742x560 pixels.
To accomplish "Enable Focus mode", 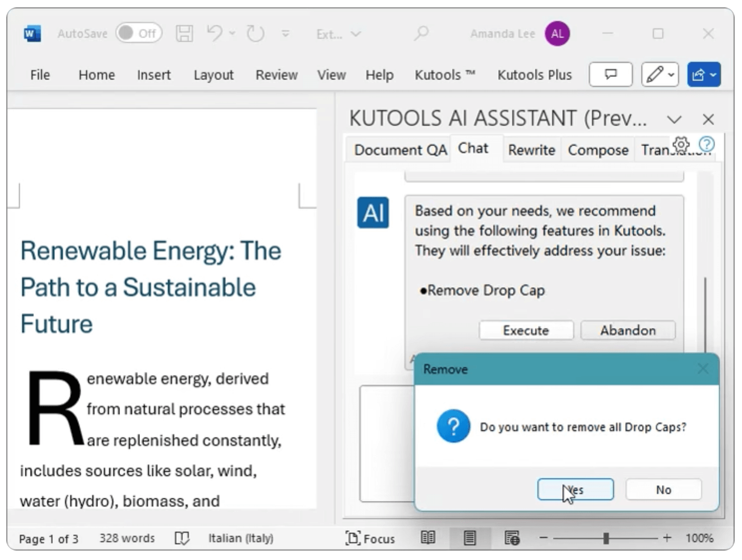I will coord(370,539).
